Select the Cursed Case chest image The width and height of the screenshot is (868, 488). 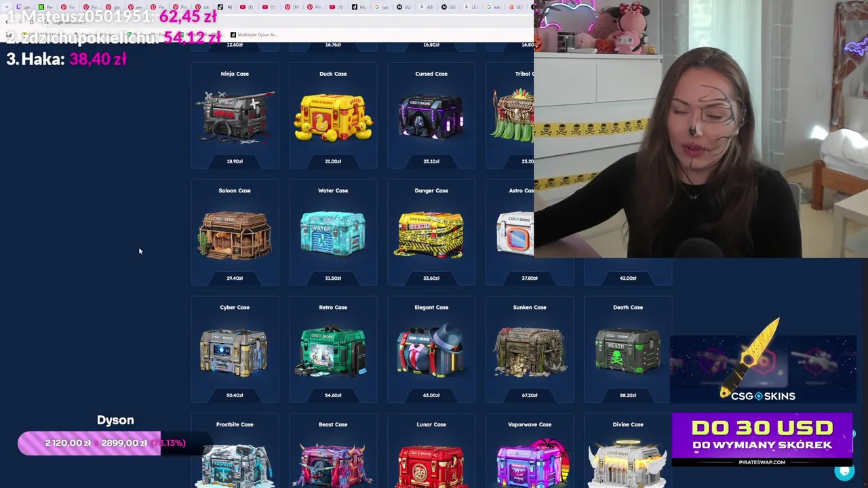tap(431, 118)
